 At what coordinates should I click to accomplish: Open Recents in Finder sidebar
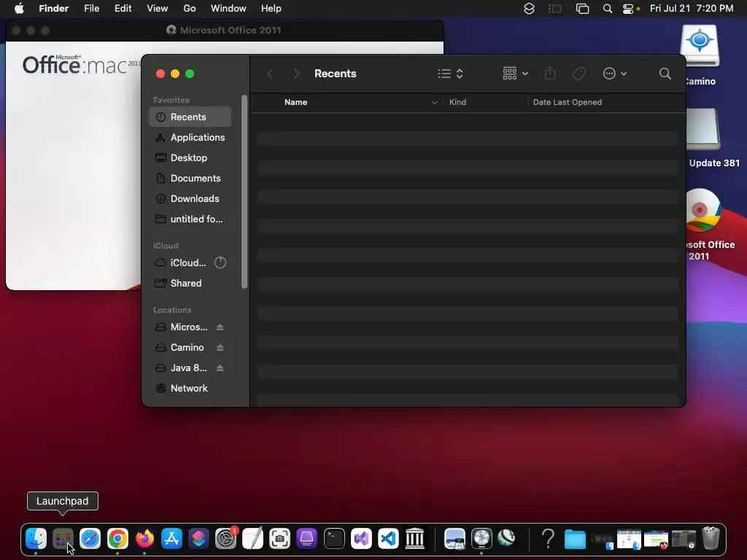190,117
